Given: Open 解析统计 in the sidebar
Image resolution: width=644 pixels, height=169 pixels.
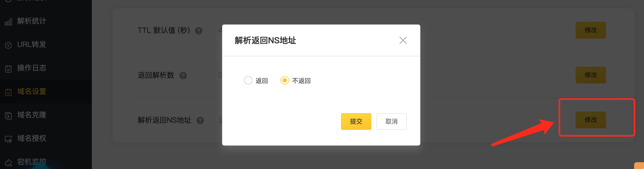Looking at the screenshot, I should (32, 21).
